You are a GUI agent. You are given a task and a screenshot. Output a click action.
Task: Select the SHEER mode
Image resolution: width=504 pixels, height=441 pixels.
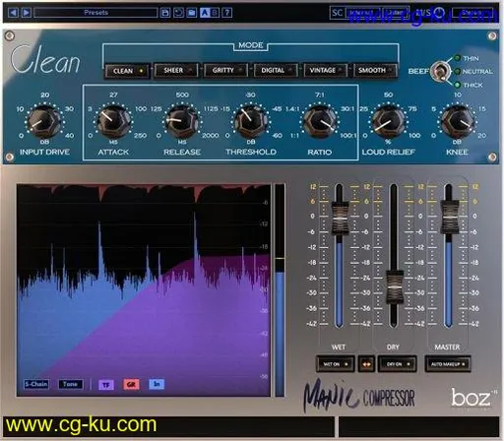coord(177,70)
